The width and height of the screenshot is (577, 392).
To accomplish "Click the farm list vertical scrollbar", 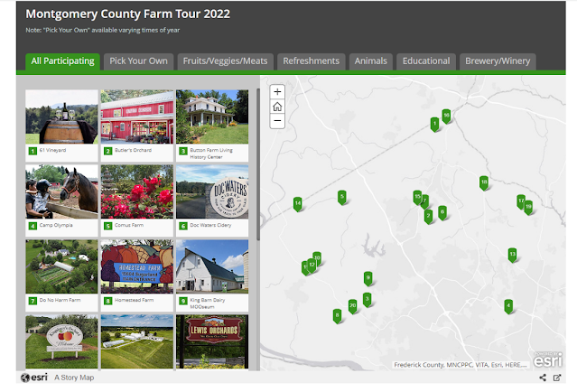I will pyautogui.click(x=258, y=164).
